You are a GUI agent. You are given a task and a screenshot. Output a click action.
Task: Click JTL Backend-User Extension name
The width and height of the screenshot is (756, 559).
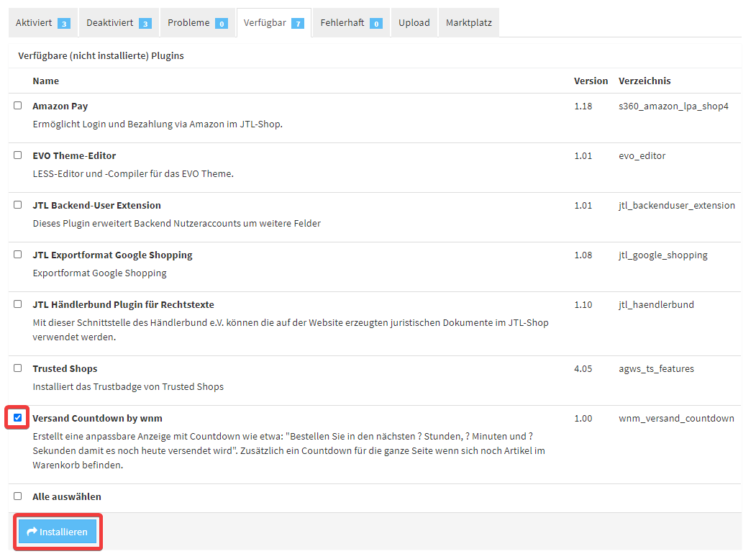pyautogui.click(x=97, y=206)
